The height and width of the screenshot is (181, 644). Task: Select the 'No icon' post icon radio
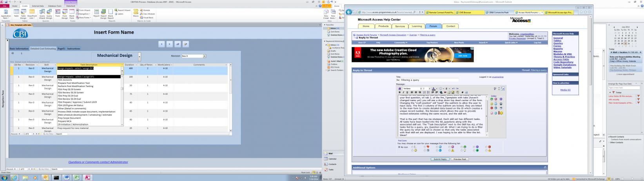coord(399,147)
